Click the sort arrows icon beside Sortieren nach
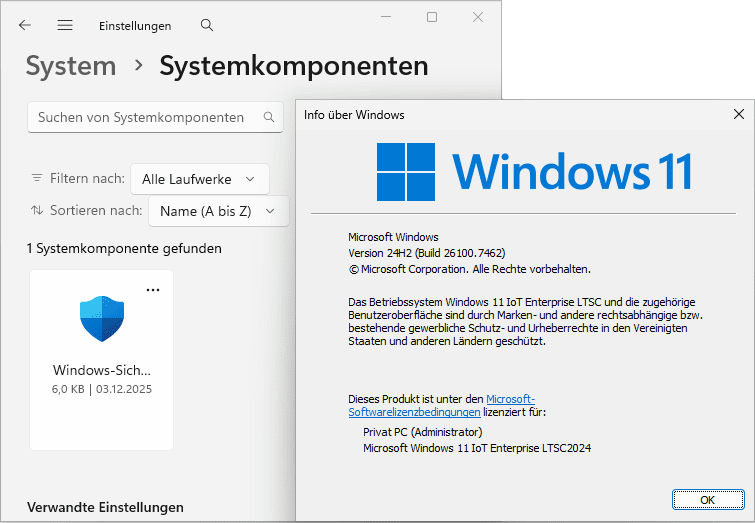Screen dimensions: 755x523 [37, 210]
